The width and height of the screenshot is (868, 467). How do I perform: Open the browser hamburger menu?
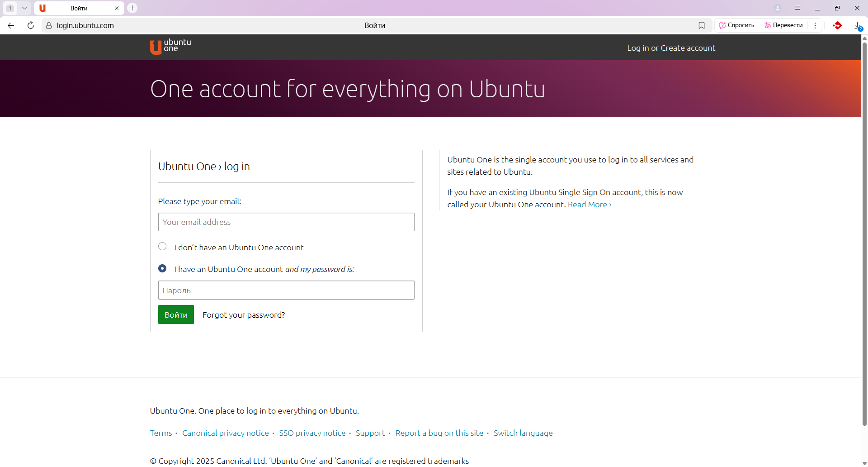[797, 8]
